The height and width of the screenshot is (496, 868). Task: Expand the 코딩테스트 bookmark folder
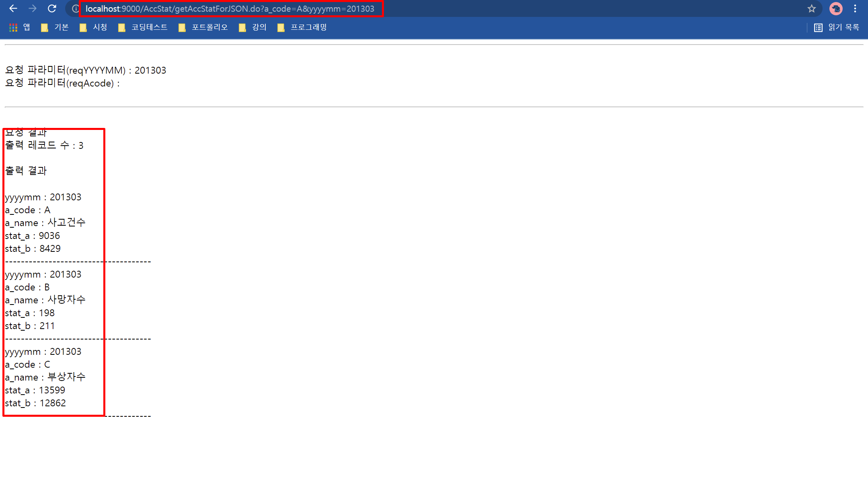pos(143,27)
